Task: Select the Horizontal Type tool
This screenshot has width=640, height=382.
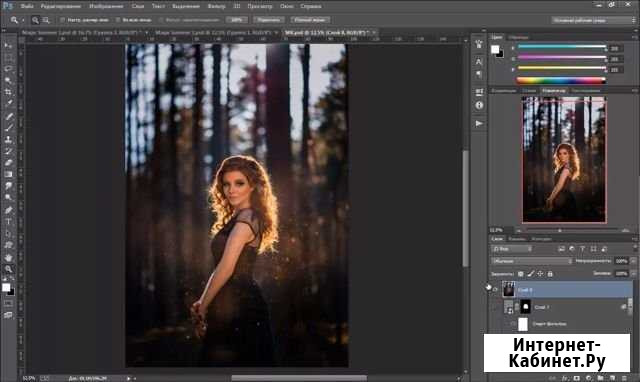Action: 8,222
